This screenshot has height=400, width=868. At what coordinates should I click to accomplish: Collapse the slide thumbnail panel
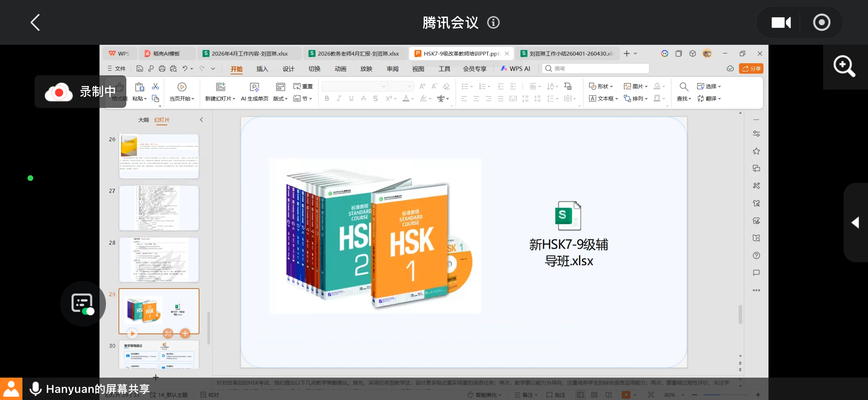[201, 120]
